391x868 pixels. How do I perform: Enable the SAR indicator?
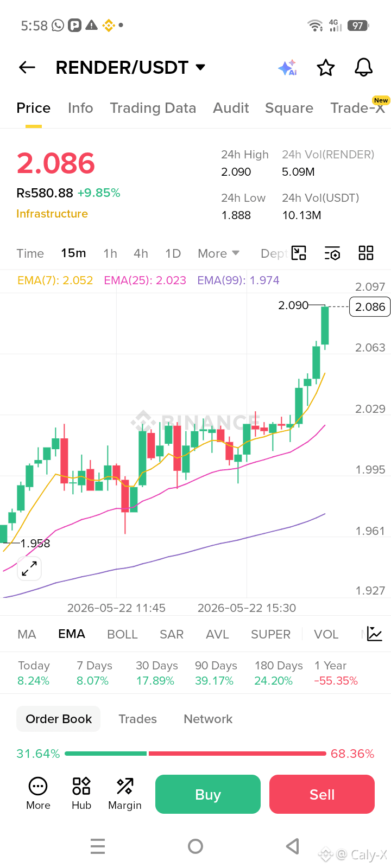tap(172, 634)
